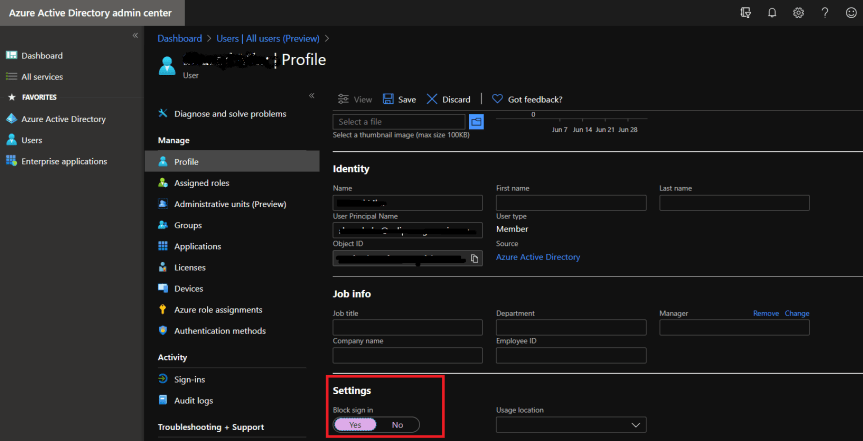Open Sign-ins under Activity
Screen dimensions: 863x441
click(191, 379)
